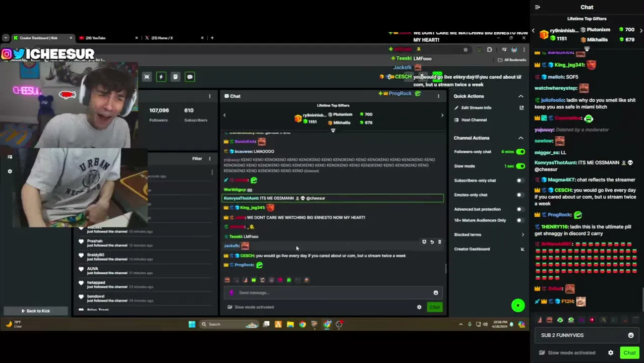Screen dimensions: 644x363
Task: Open settings gear in right-hand chat panel
Action: pos(611,352)
